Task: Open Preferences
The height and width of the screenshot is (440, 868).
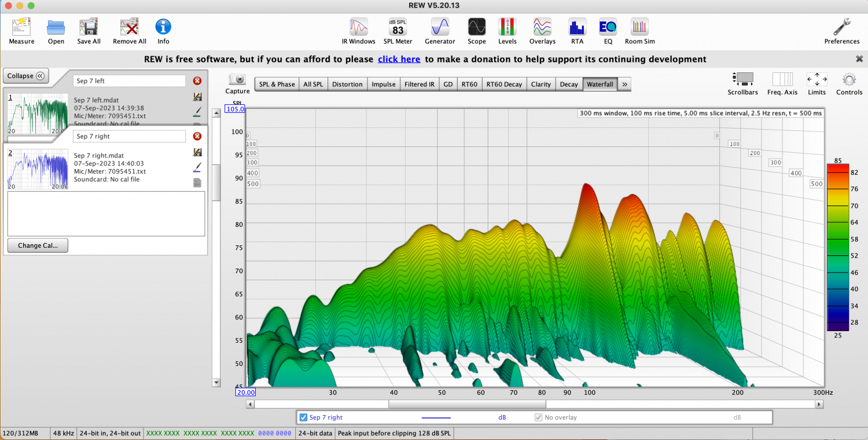Action: 842,31
